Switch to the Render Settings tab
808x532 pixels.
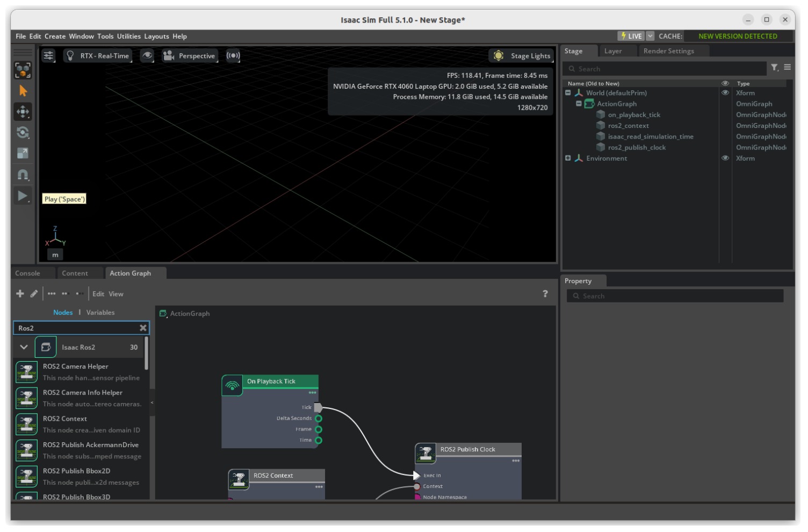click(x=668, y=51)
